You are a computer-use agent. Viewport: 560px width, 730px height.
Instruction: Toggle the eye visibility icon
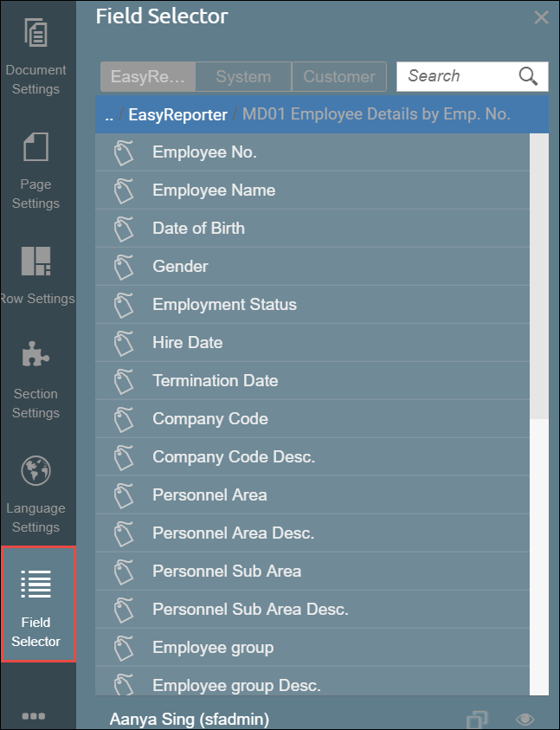(x=525, y=720)
